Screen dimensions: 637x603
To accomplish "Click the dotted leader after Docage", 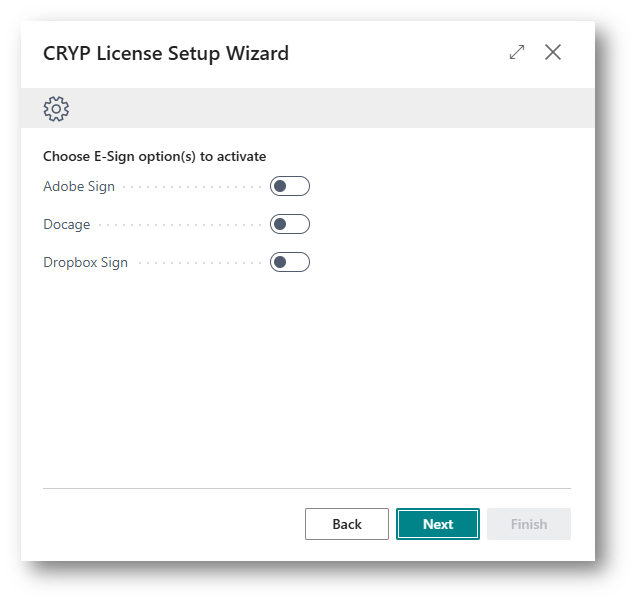I will (x=180, y=225).
